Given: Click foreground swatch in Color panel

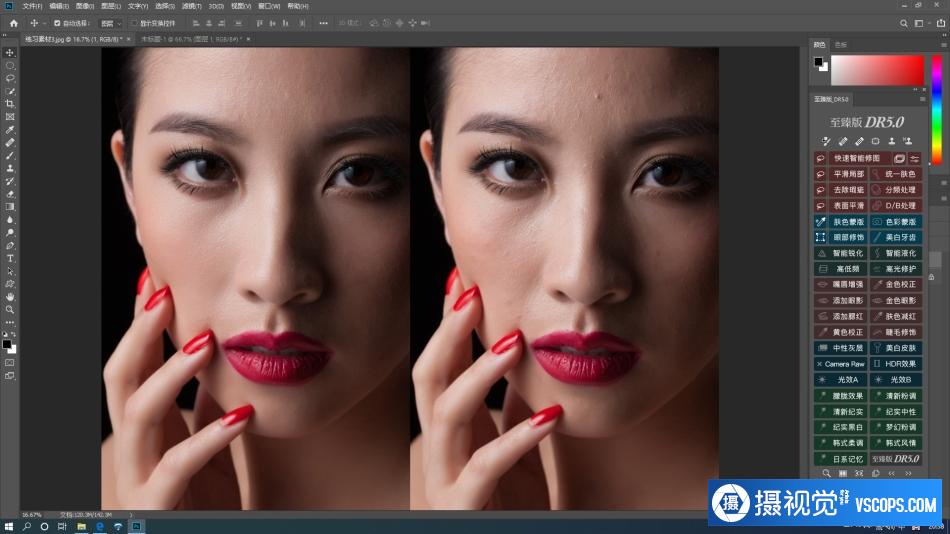Looking at the screenshot, I should (x=819, y=61).
